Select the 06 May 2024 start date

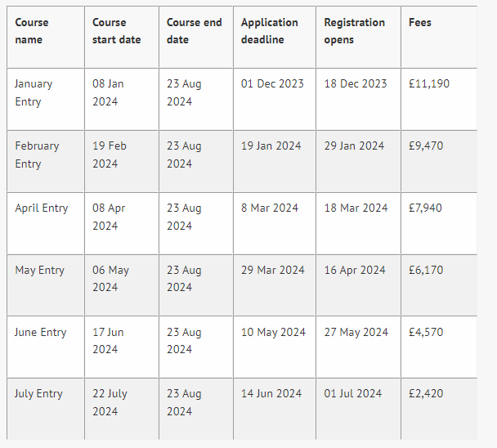point(110,279)
